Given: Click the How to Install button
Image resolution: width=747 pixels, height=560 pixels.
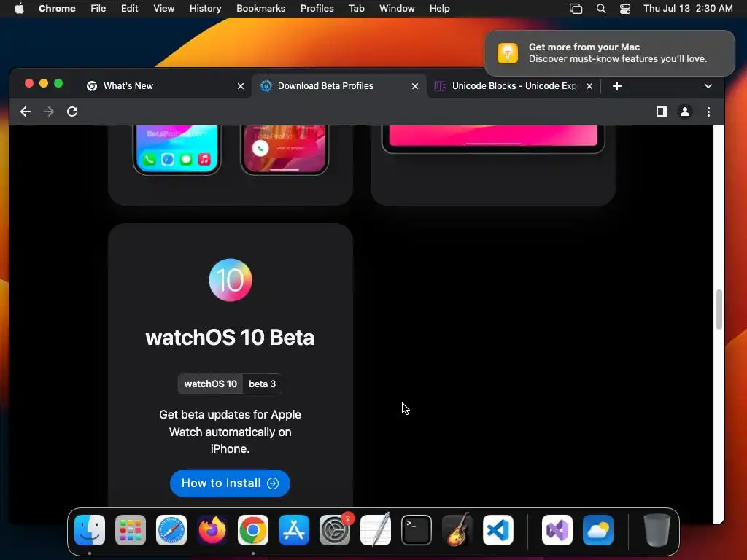Looking at the screenshot, I should coord(230,483).
